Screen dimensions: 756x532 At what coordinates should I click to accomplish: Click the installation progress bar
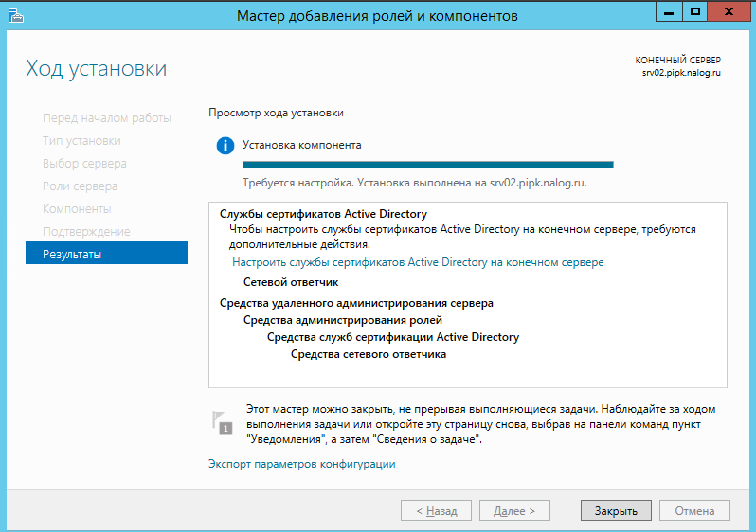(x=427, y=165)
